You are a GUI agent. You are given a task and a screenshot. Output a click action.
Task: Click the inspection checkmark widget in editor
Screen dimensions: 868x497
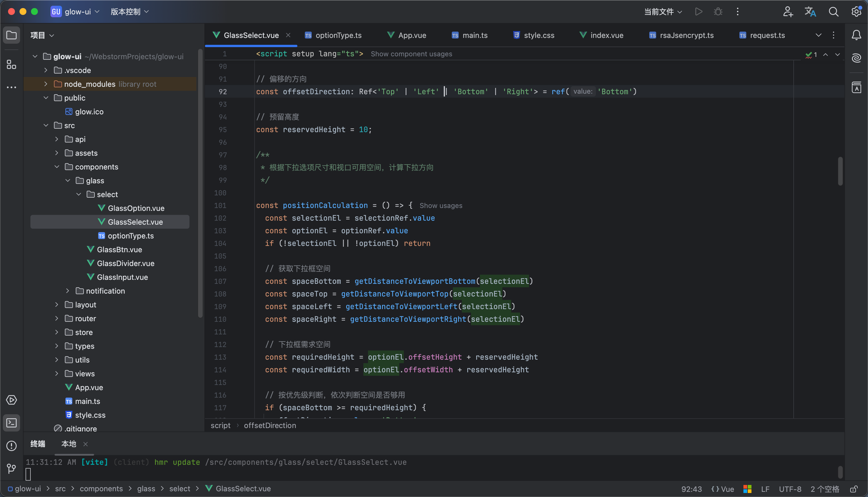pyautogui.click(x=811, y=55)
